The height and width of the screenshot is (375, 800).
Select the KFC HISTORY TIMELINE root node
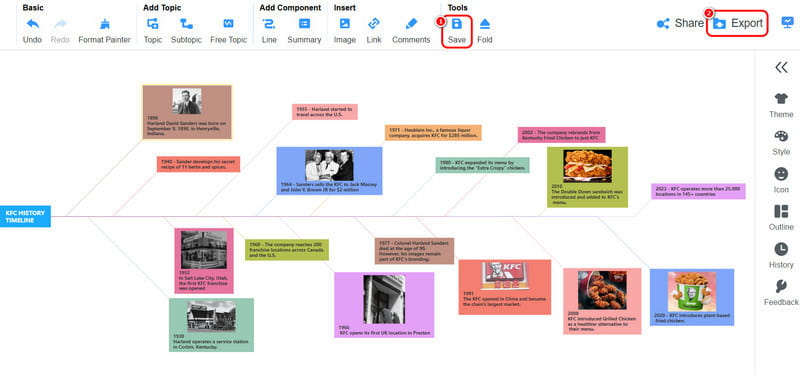(25, 216)
